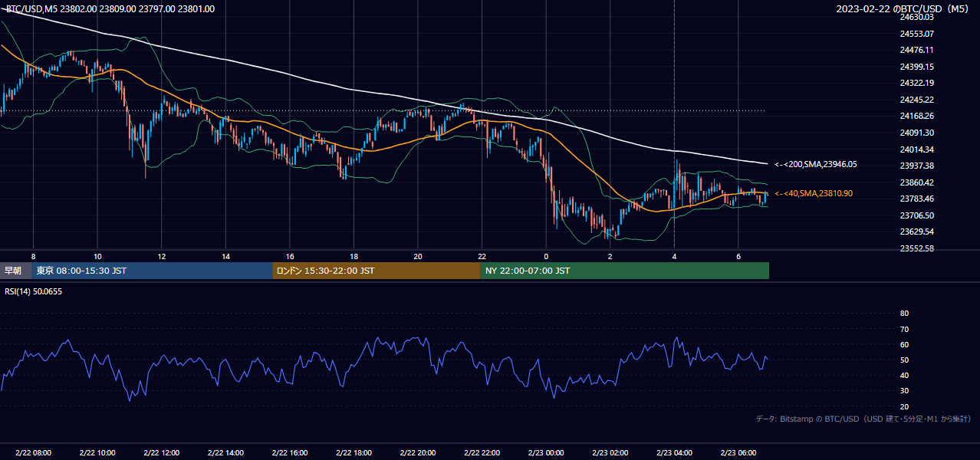
Task: Click the Bitstamp data source note
Action: (863, 419)
